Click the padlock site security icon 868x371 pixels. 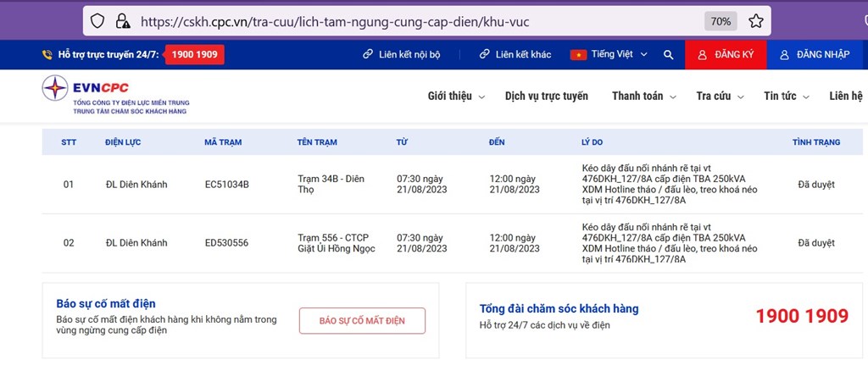tap(122, 20)
